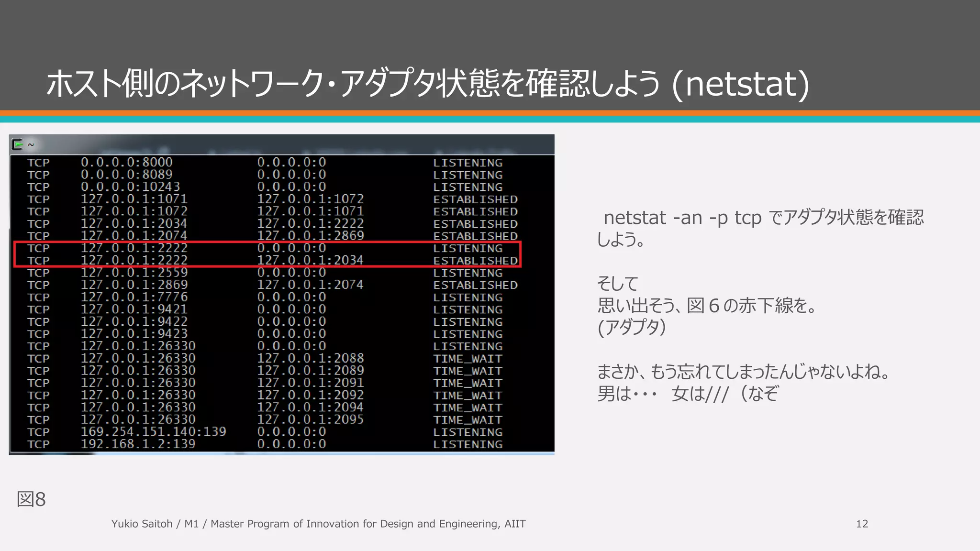Click the 図8 figure label
The image size is (980, 551).
[31, 499]
